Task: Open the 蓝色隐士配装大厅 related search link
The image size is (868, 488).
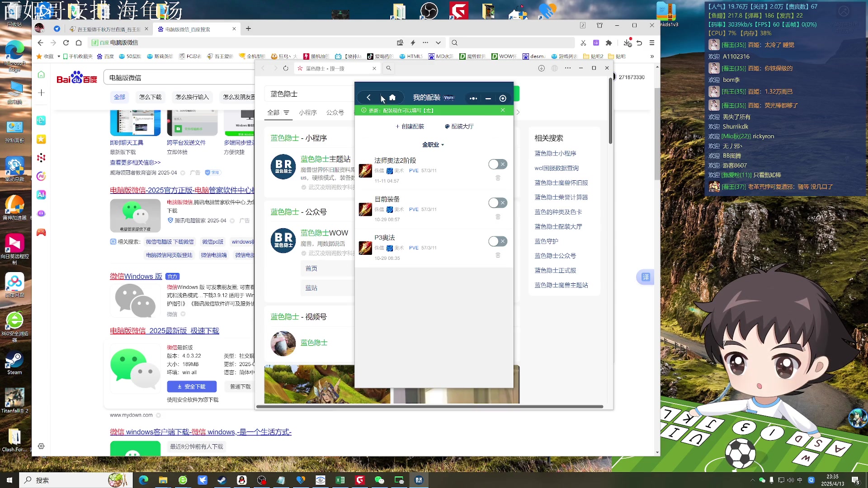Action: click(x=558, y=226)
